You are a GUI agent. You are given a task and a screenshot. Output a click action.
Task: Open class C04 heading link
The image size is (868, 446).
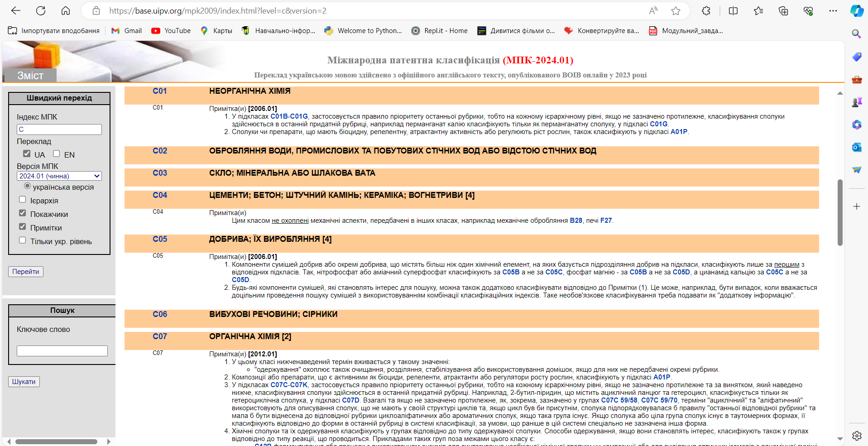160,195
